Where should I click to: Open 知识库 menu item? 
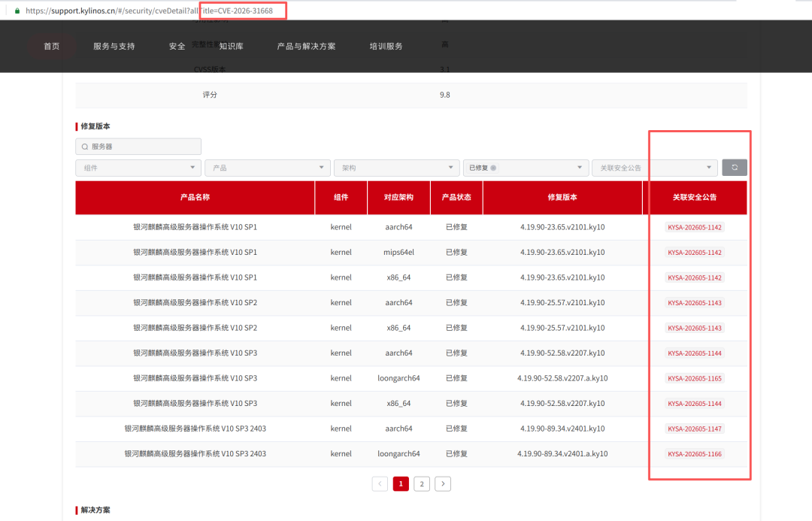coord(231,46)
